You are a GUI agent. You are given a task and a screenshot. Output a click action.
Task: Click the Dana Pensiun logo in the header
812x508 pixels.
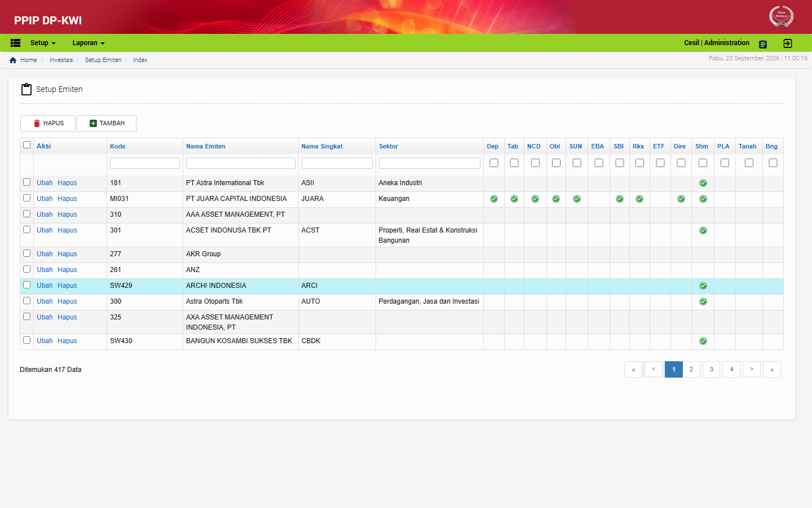[781, 16]
